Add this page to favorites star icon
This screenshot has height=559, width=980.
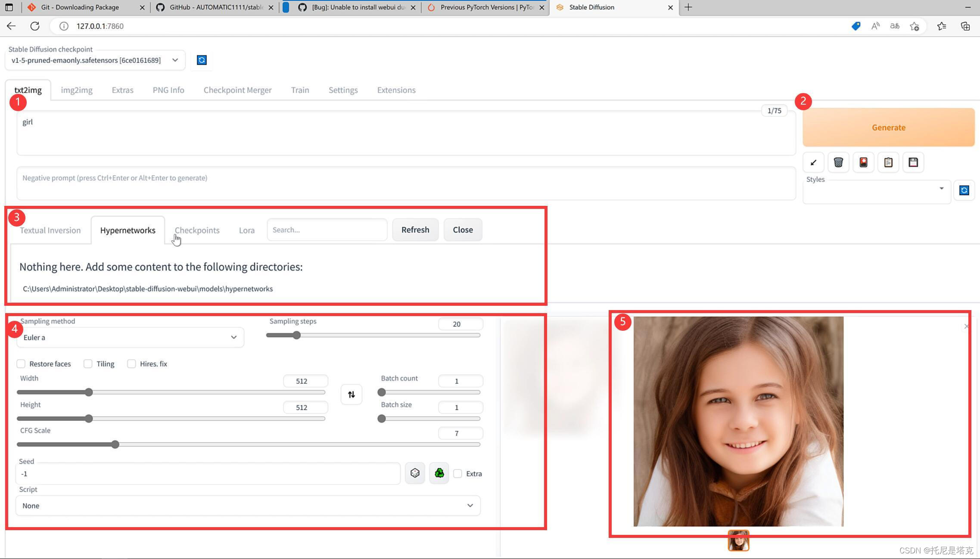pos(915,26)
